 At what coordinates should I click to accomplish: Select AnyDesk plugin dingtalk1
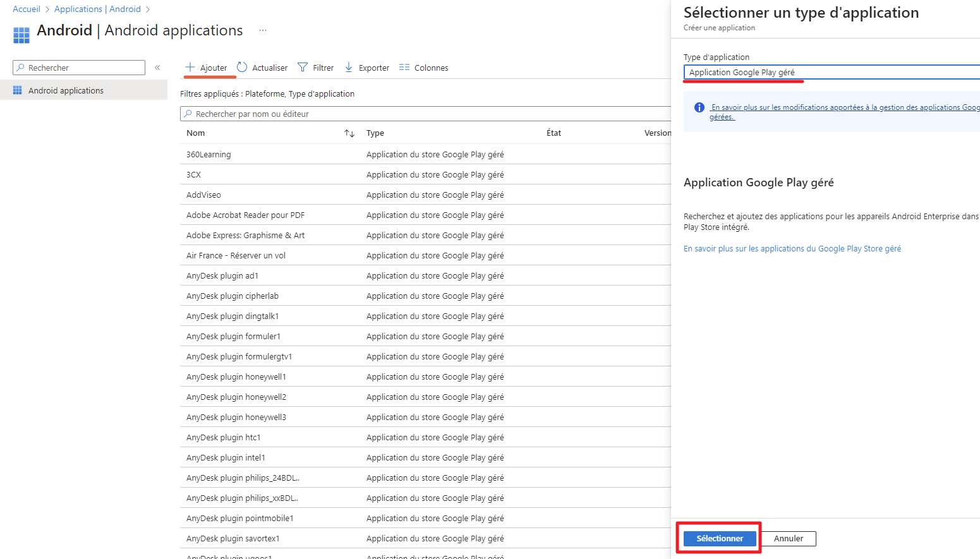[233, 316]
